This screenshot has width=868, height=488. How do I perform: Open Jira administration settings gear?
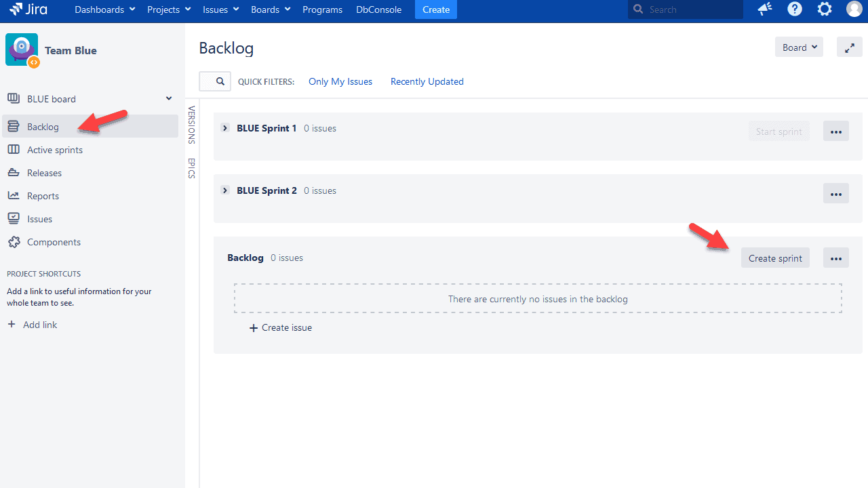pos(824,9)
